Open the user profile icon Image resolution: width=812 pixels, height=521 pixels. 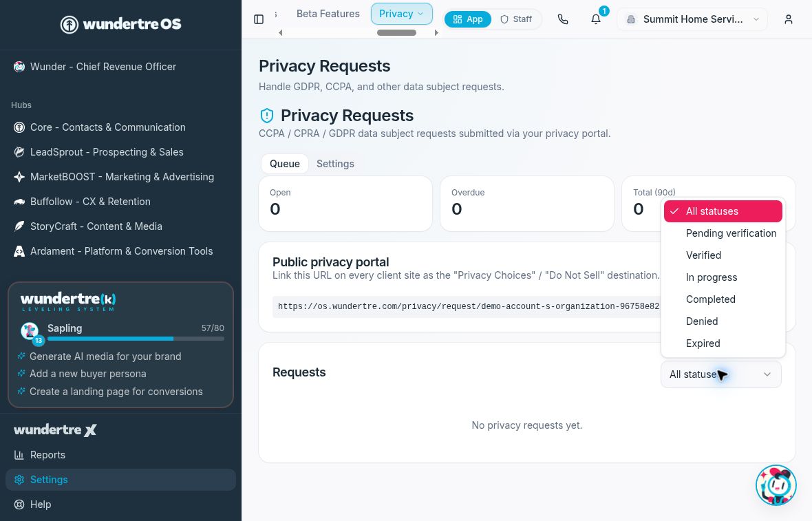pyautogui.click(x=788, y=19)
